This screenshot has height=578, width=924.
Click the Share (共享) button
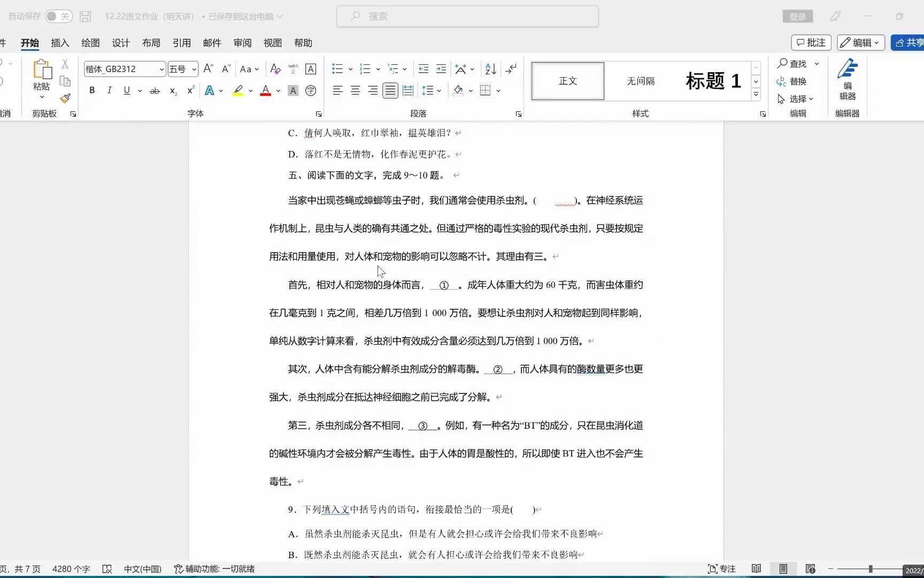pos(908,43)
